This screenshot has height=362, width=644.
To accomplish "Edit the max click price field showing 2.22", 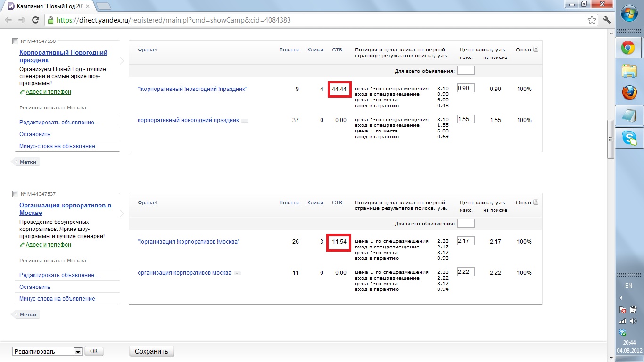I will 466,272.
